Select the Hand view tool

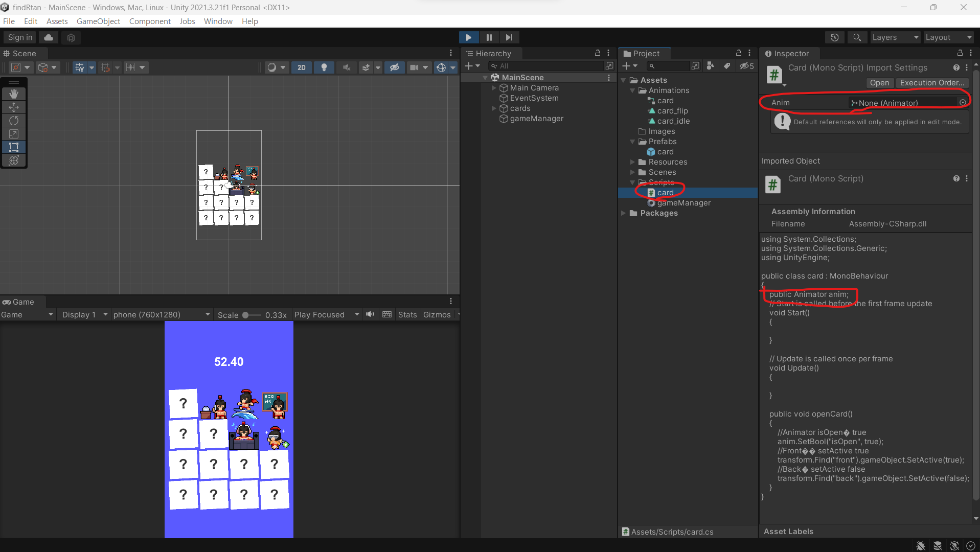pos(14,94)
